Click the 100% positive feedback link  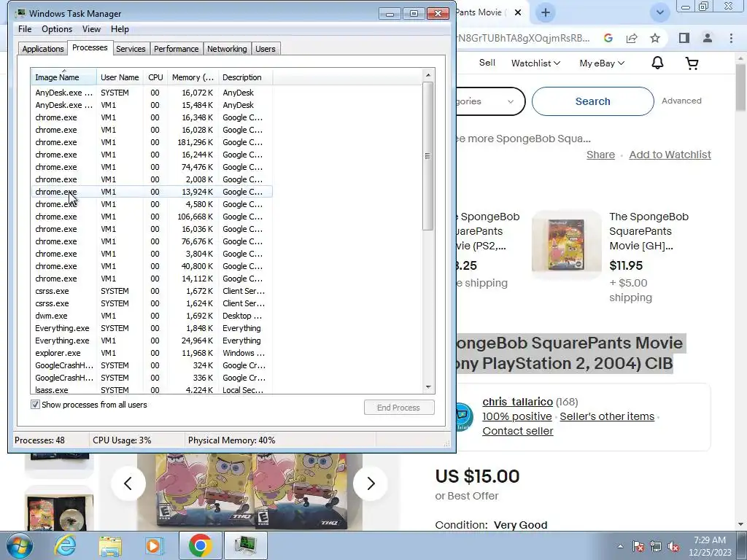[517, 416]
